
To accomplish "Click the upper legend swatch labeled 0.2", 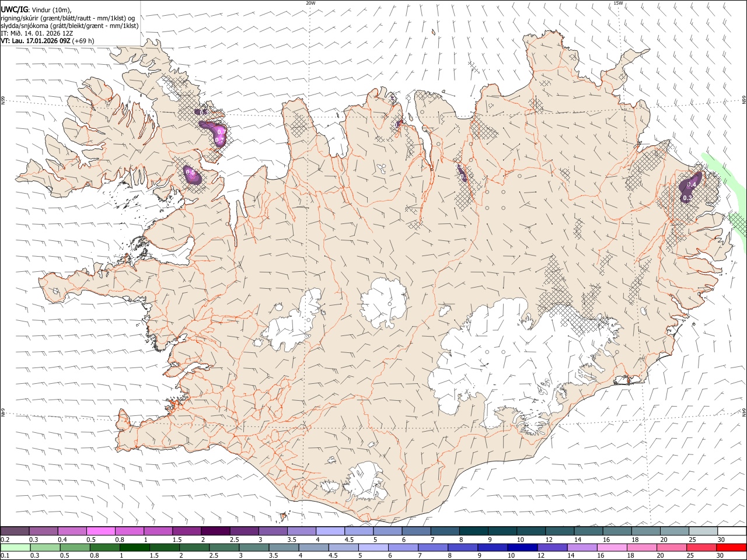I will 15,531.
